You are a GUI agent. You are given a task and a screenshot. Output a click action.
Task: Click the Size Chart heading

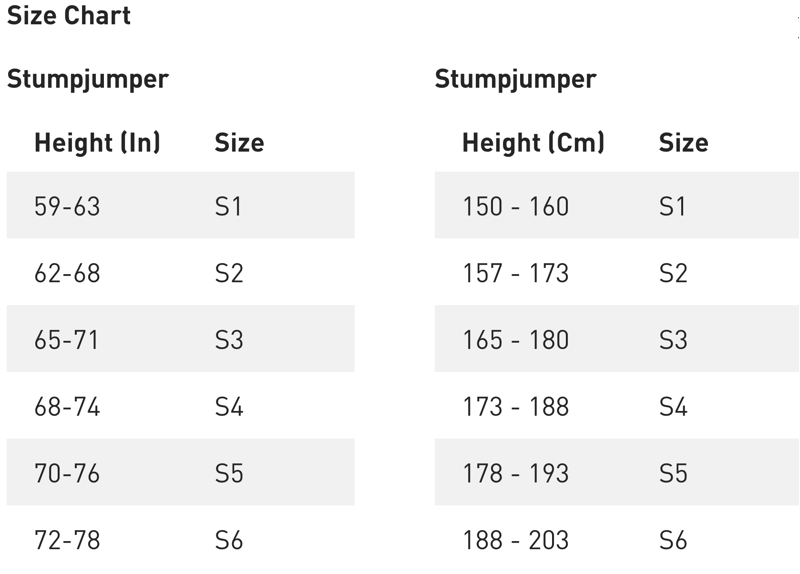[x=69, y=16]
